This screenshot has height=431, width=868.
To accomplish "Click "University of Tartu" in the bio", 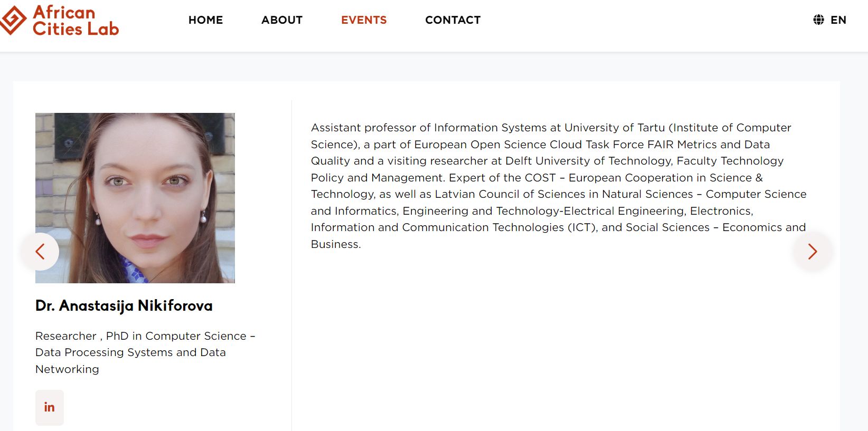I will (615, 128).
